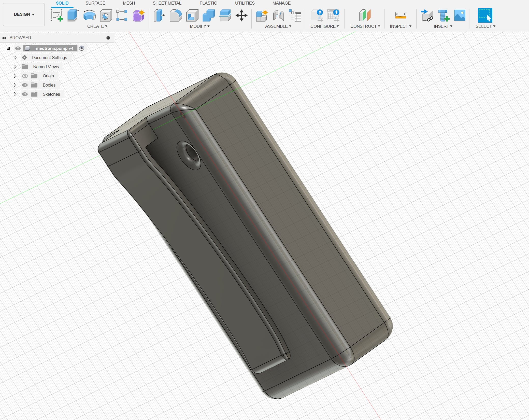The width and height of the screenshot is (529, 420).
Task: Select the Joint tool
Action: 278,15
